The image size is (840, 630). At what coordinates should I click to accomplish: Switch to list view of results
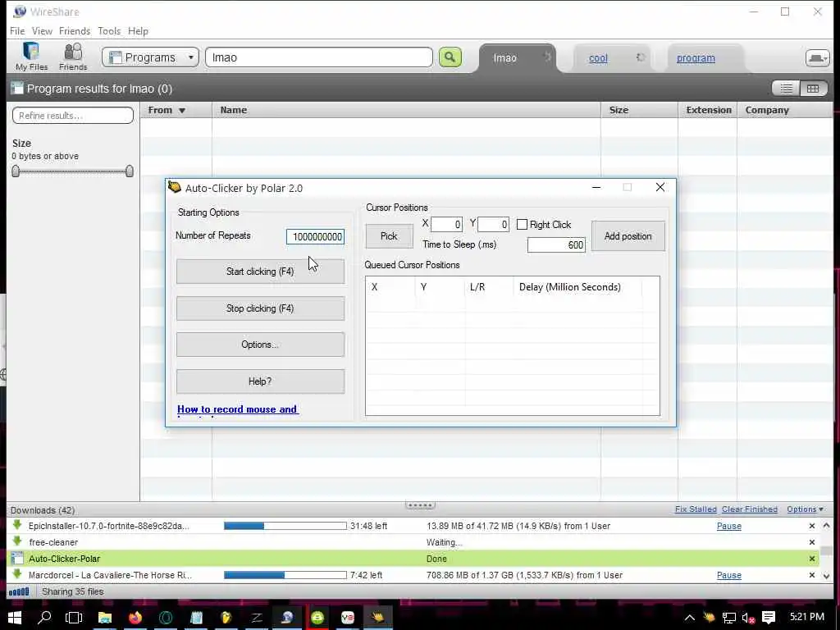[x=786, y=89]
